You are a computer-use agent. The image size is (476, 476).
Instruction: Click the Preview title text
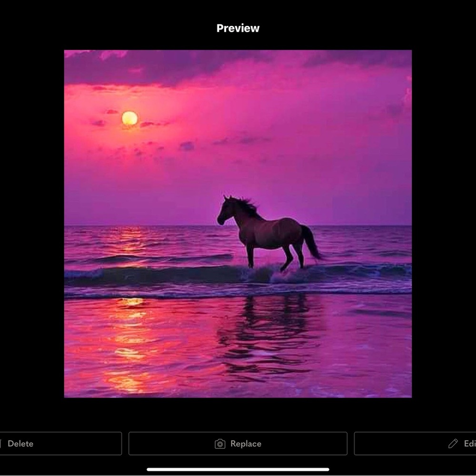click(238, 28)
